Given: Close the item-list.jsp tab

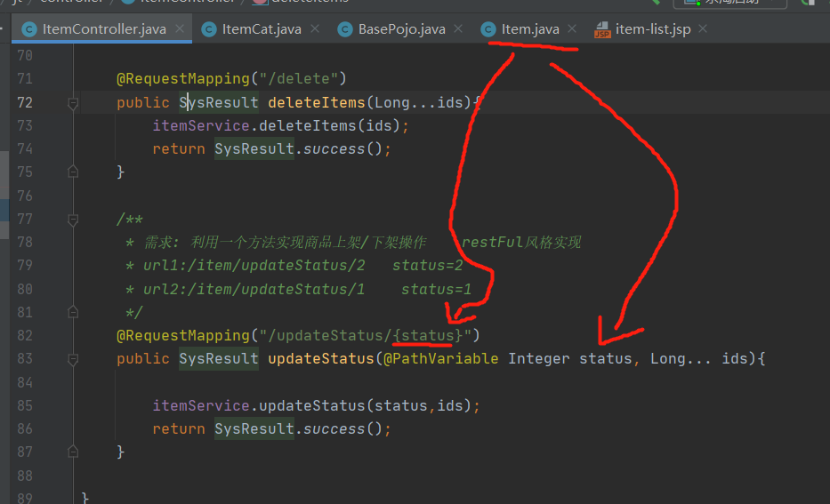Looking at the screenshot, I should tap(703, 28).
